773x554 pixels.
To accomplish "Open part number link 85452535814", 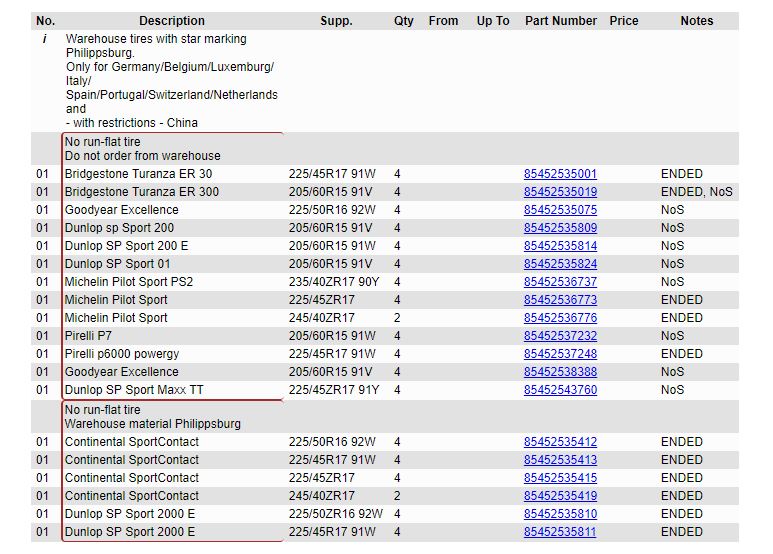I will pos(560,246).
